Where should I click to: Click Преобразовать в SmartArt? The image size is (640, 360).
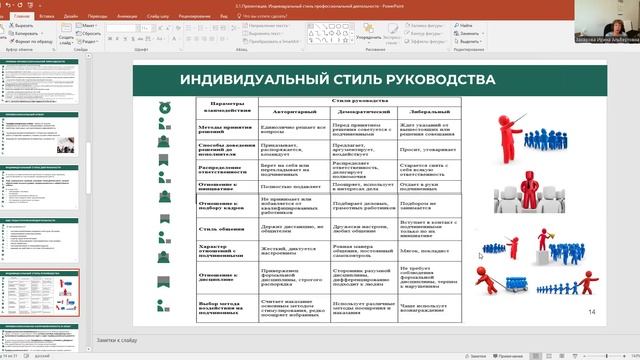pos(271,41)
